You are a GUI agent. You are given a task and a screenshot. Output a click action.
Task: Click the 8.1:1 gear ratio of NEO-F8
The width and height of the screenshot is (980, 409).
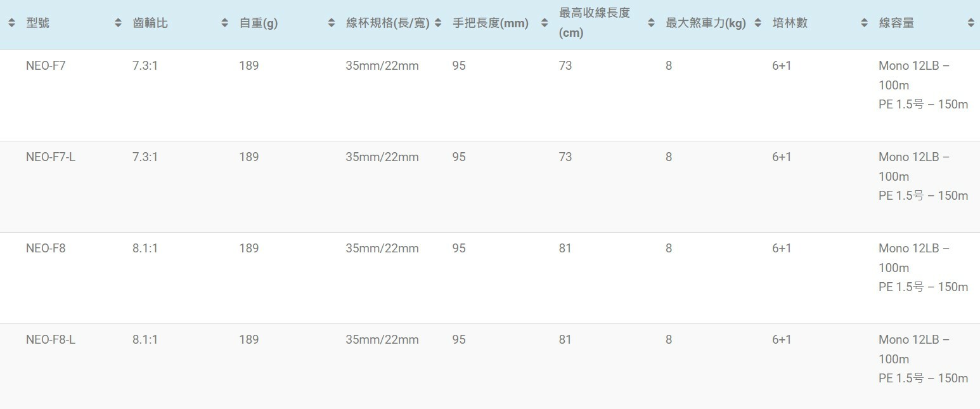click(145, 249)
